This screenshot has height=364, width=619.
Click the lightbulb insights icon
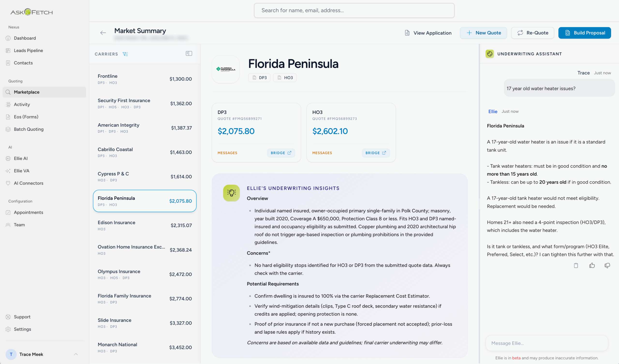(x=231, y=193)
